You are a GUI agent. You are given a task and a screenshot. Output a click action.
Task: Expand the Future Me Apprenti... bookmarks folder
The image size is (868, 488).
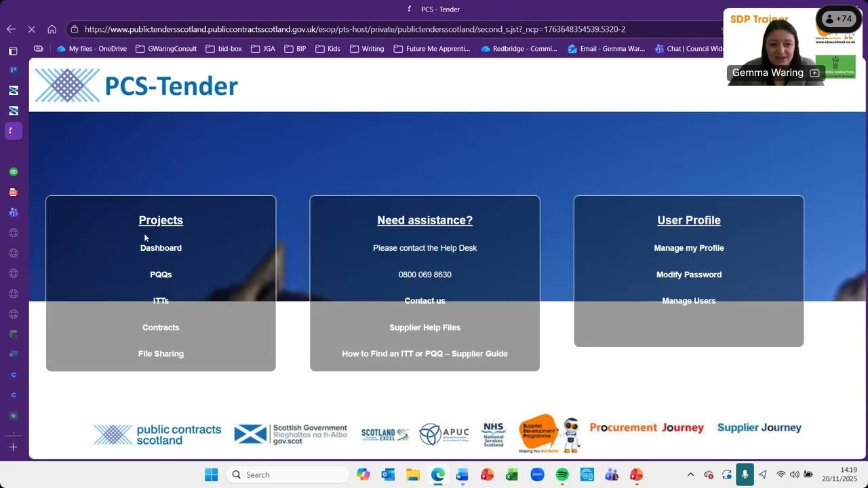[x=432, y=49]
